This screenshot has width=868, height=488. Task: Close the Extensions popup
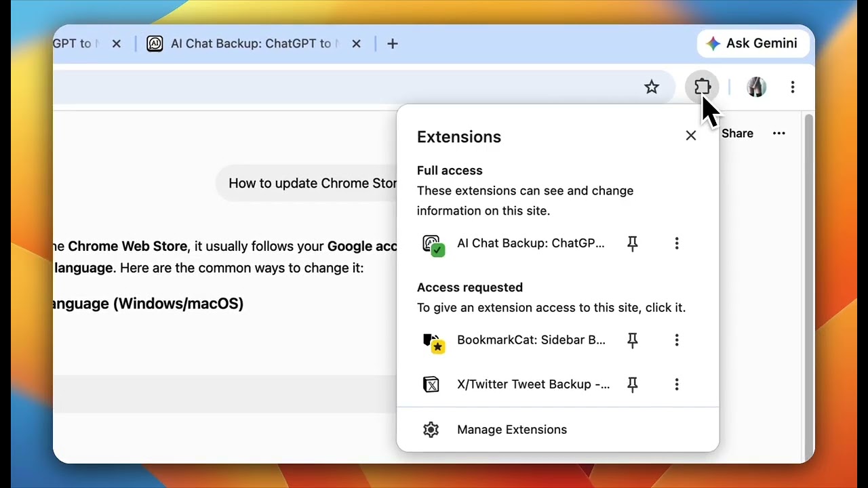691,136
